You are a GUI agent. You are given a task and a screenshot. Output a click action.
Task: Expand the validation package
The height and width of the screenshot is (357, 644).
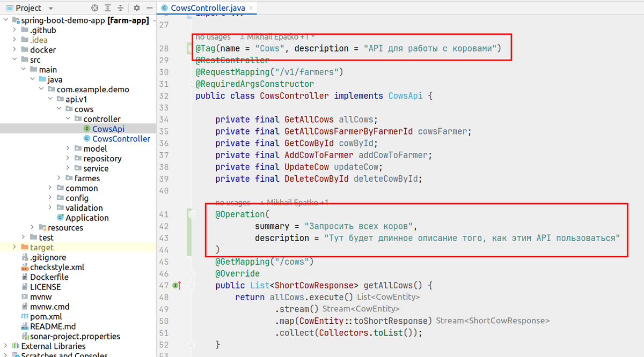point(50,208)
